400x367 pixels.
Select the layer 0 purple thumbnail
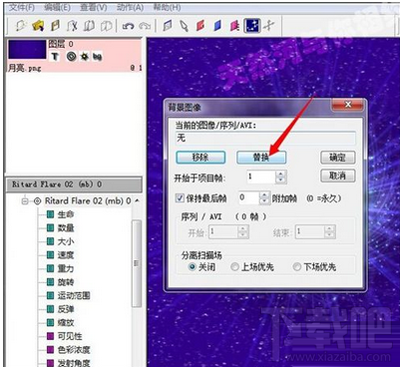tap(27, 50)
